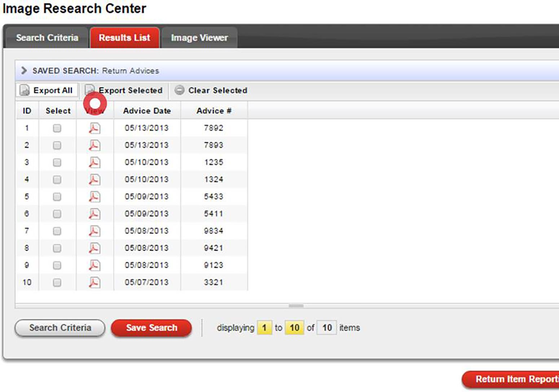Check the Select box for row 1
Viewport: 559px width, 392px height.
point(57,128)
